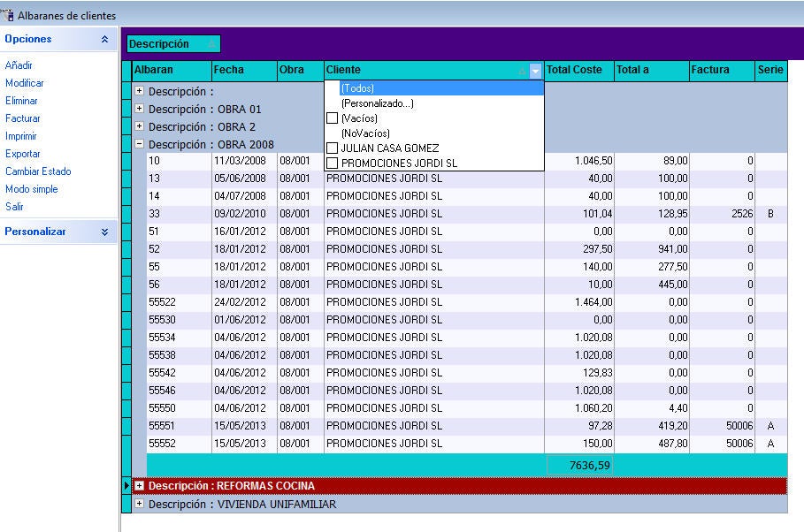
Task: Click the row indicator arrow beside REFORMAS COCINA
Action: coord(126,485)
